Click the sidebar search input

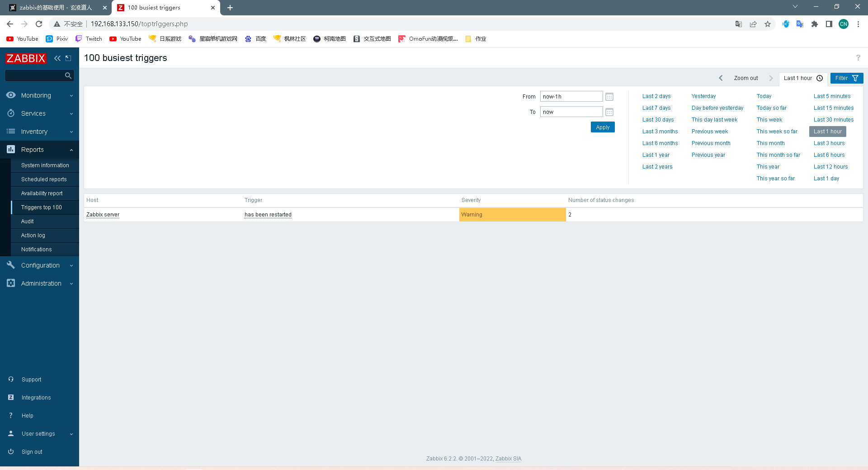point(35,75)
